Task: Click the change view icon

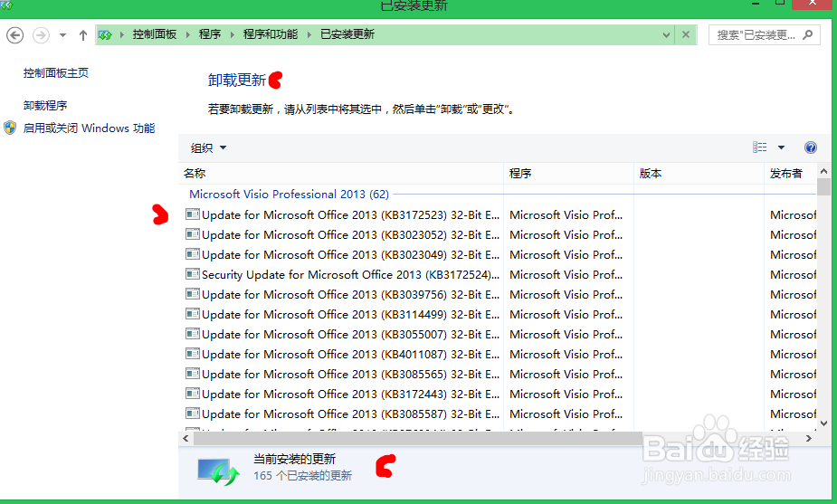Action: [x=759, y=147]
